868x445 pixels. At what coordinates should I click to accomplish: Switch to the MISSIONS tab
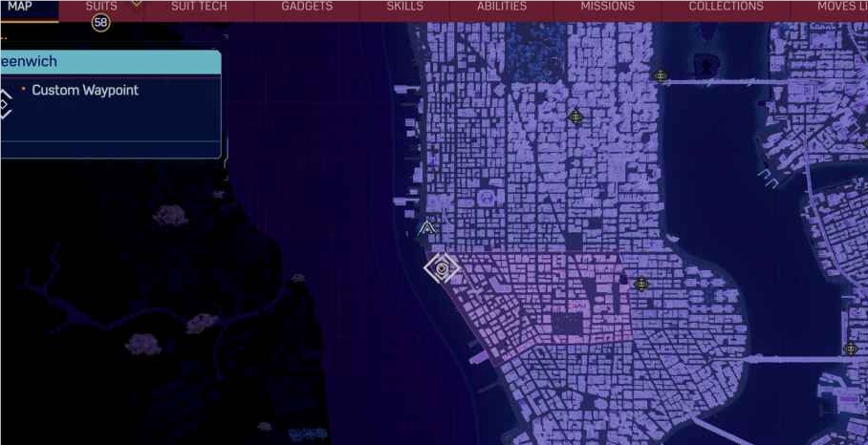(607, 8)
